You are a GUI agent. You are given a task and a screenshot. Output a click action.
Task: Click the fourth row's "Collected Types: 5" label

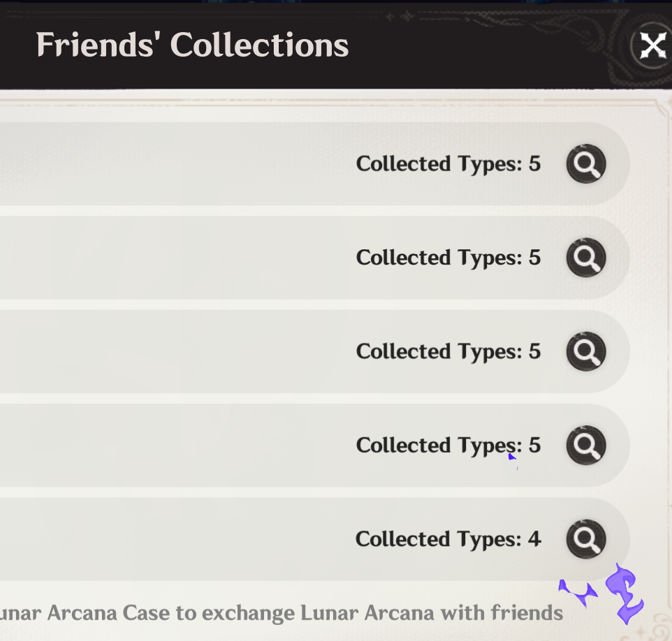tap(448, 445)
